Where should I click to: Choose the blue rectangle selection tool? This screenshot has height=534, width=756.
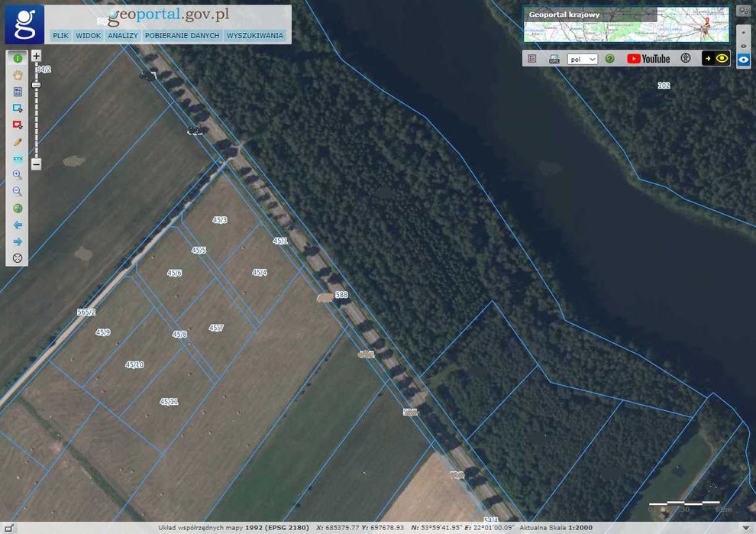click(x=18, y=108)
